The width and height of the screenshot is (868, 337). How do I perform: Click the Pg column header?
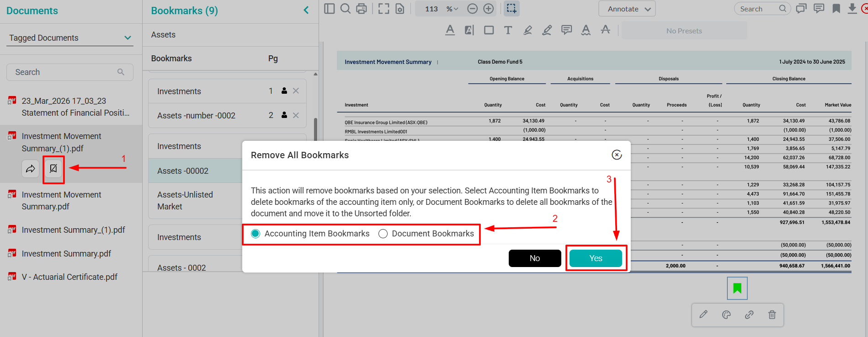tap(273, 59)
